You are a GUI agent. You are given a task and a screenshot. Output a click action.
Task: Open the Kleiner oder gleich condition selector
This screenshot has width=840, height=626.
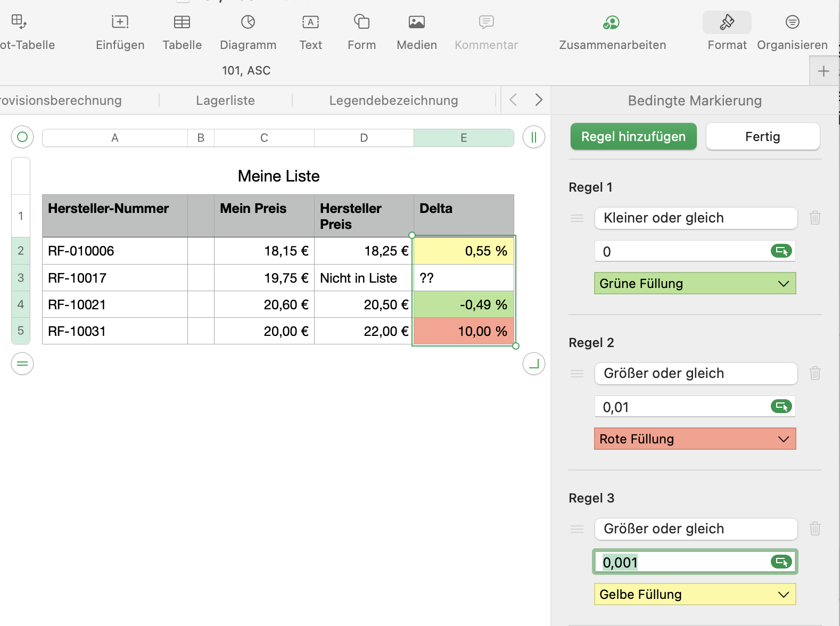click(x=695, y=218)
